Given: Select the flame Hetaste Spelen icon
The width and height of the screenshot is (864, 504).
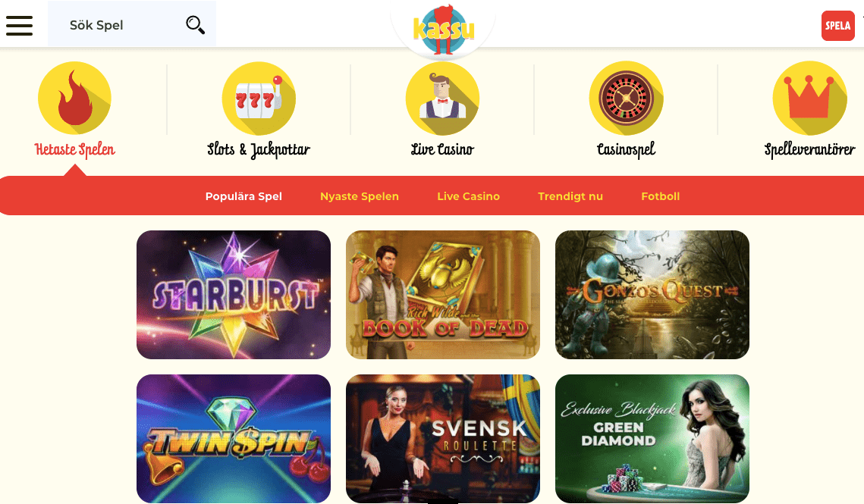Looking at the screenshot, I should [74, 98].
